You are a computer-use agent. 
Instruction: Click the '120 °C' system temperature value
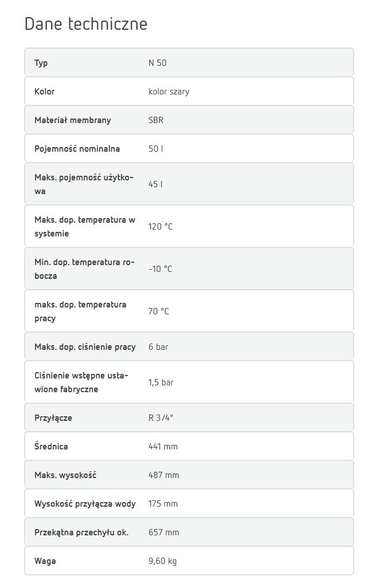click(160, 227)
